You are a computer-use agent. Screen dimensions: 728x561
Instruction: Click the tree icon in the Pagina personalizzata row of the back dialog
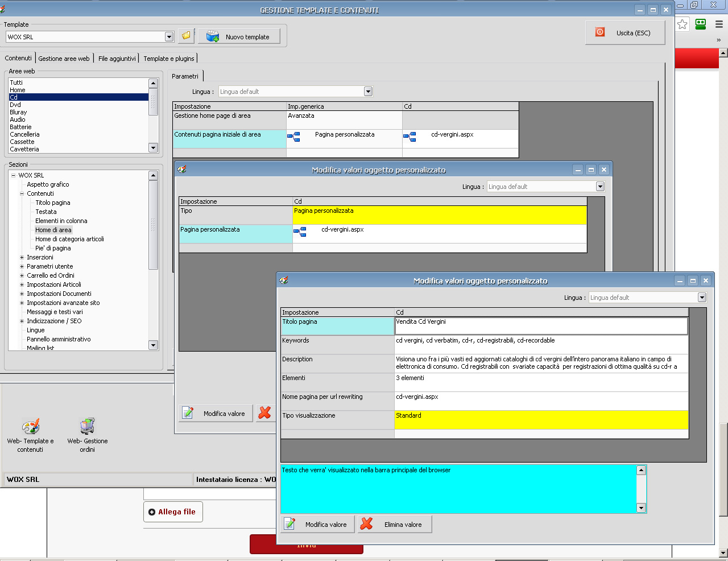300,232
